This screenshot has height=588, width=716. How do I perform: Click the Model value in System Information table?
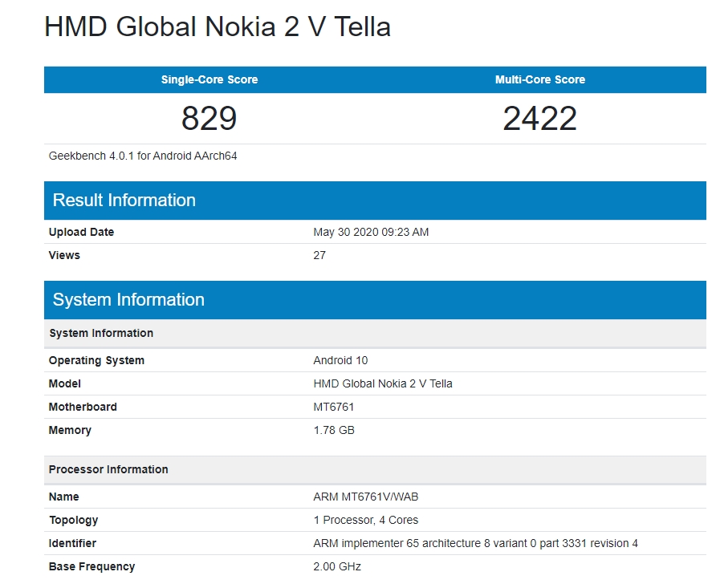click(383, 383)
